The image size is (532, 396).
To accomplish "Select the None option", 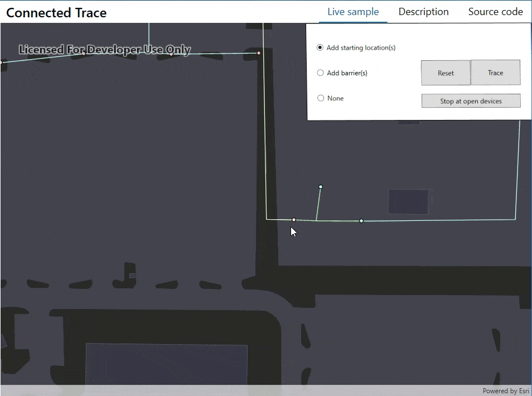I will [x=321, y=98].
